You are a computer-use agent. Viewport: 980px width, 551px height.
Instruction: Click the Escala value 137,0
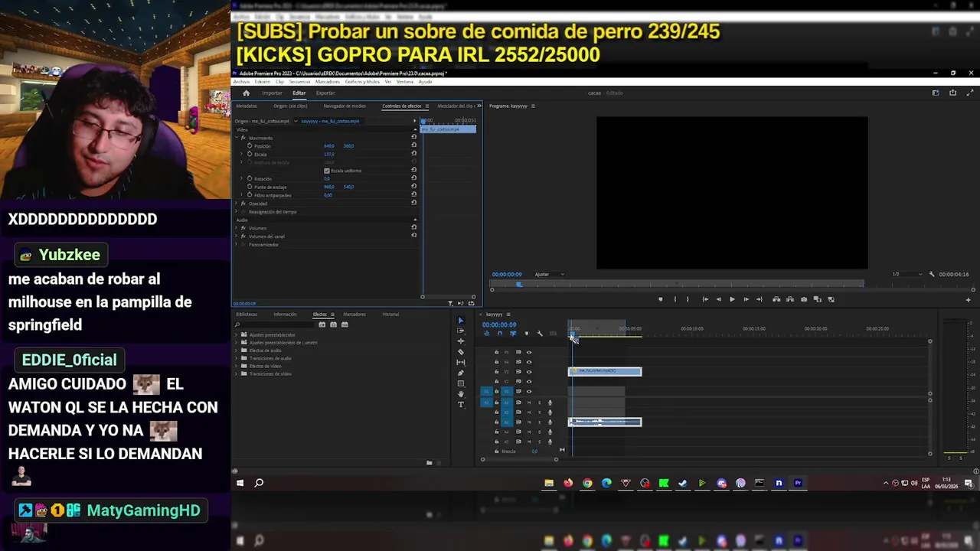click(329, 154)
